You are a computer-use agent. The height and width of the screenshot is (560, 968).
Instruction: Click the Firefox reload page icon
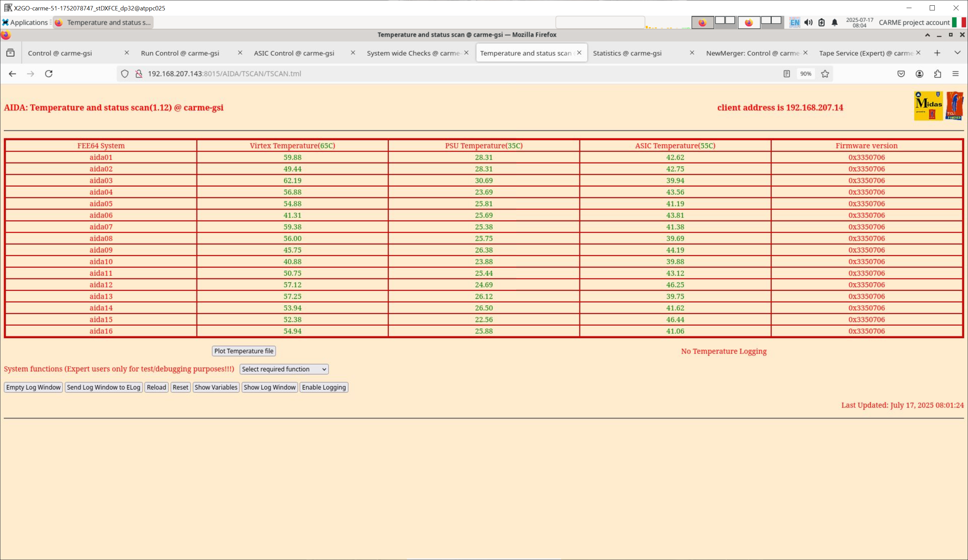tap(49, 74)
